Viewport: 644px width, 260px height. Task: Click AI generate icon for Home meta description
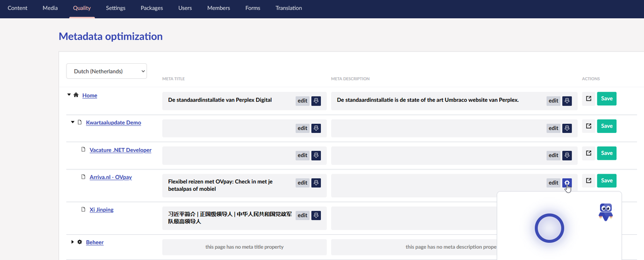[567, 101]
